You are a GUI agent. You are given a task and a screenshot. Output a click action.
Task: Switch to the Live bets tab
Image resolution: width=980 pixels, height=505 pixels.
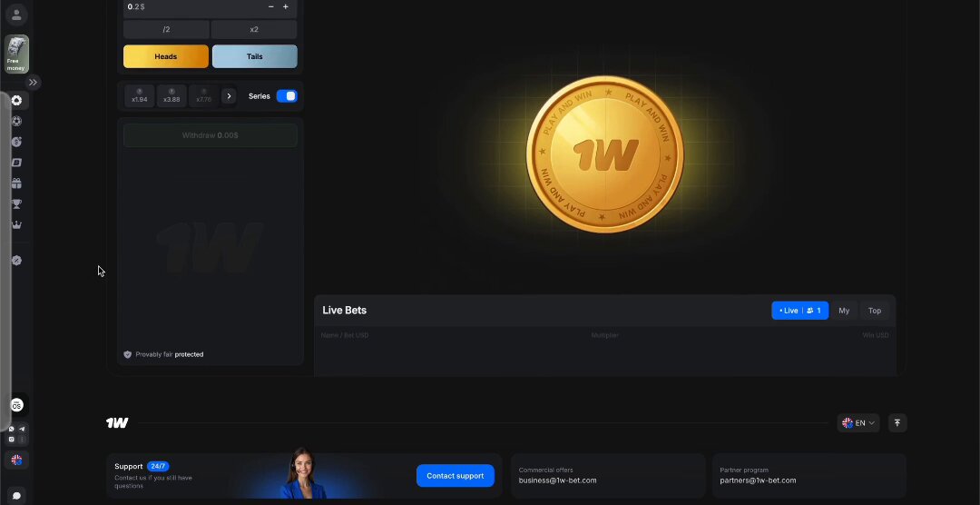[800, 311]
